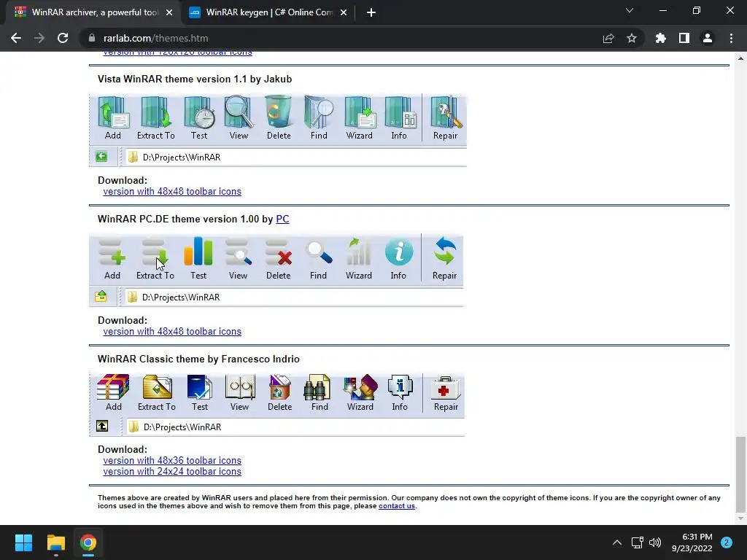Click the Classic theme View glasses icon

click(x=240, y=386)
